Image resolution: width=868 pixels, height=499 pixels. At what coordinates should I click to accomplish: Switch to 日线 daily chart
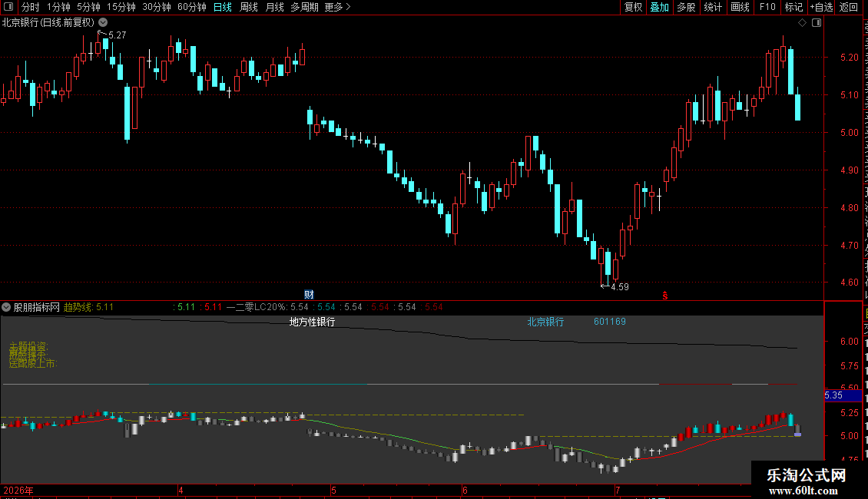pos(223,7)
